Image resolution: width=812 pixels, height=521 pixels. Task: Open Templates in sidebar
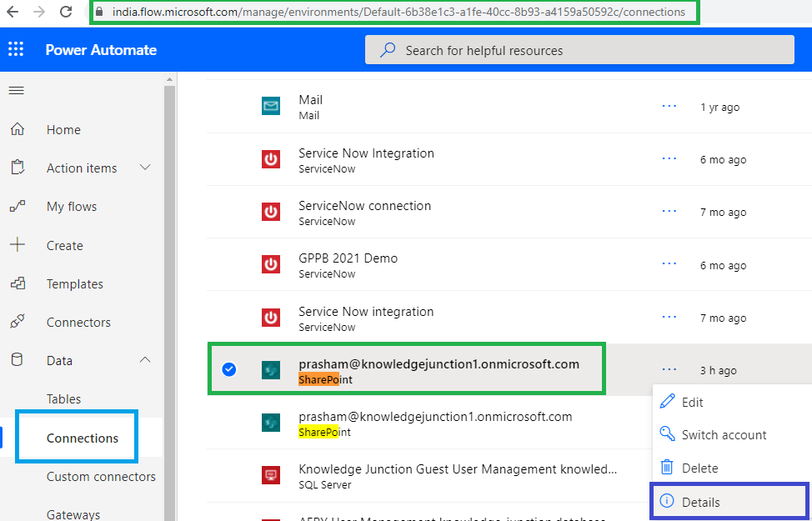74,283
